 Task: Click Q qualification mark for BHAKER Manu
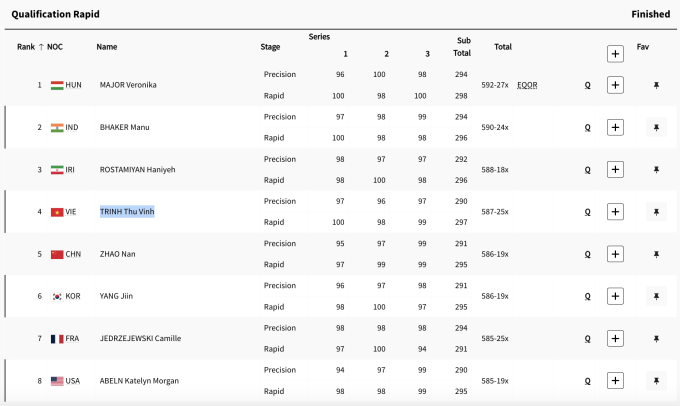coord(587,128)
